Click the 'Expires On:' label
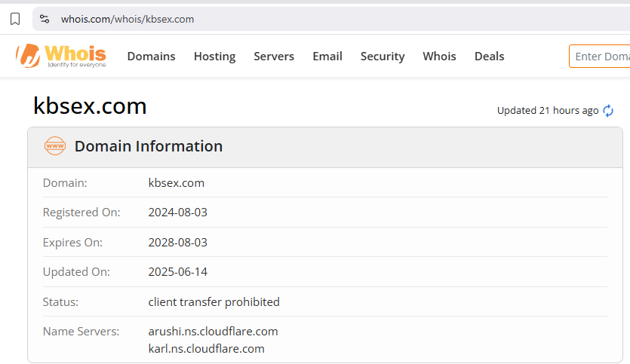Screen dimensions: 630x364 tap(72, 243)
